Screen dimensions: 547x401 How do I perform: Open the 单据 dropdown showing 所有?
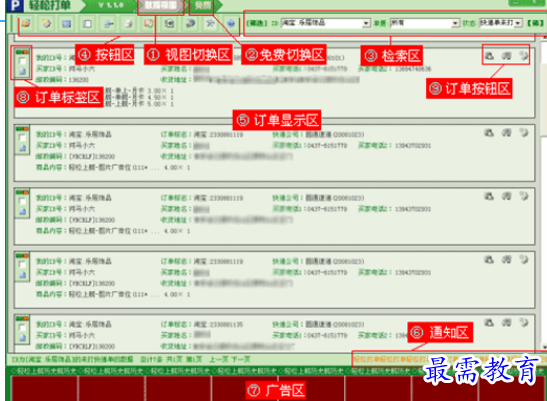coord(424,23)
